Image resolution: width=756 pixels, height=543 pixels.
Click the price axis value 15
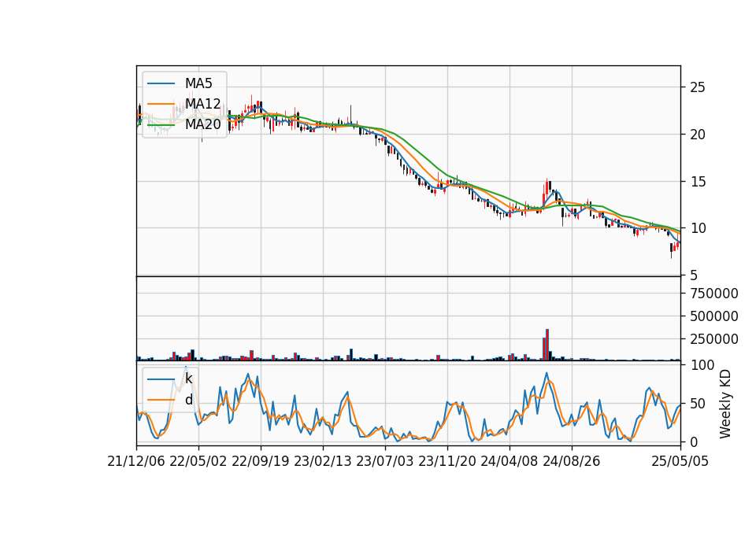pyautogui.click(x=698, y=182)
